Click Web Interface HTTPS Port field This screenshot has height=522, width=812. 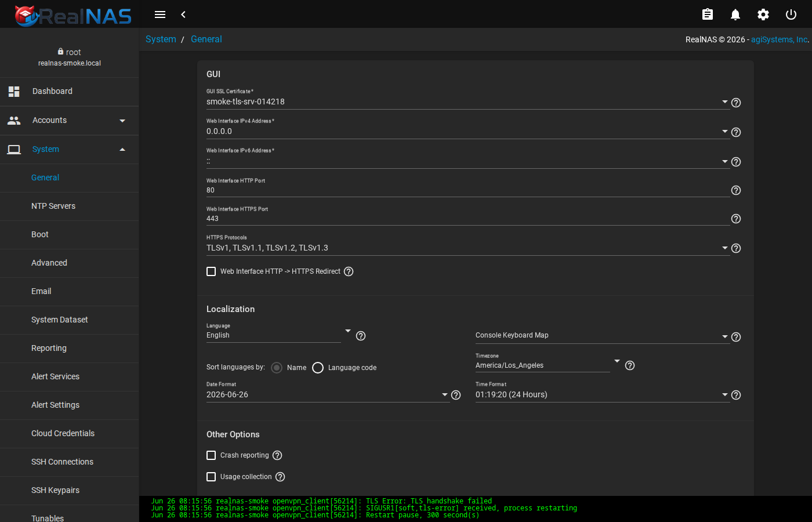click(x=468, y=219)
